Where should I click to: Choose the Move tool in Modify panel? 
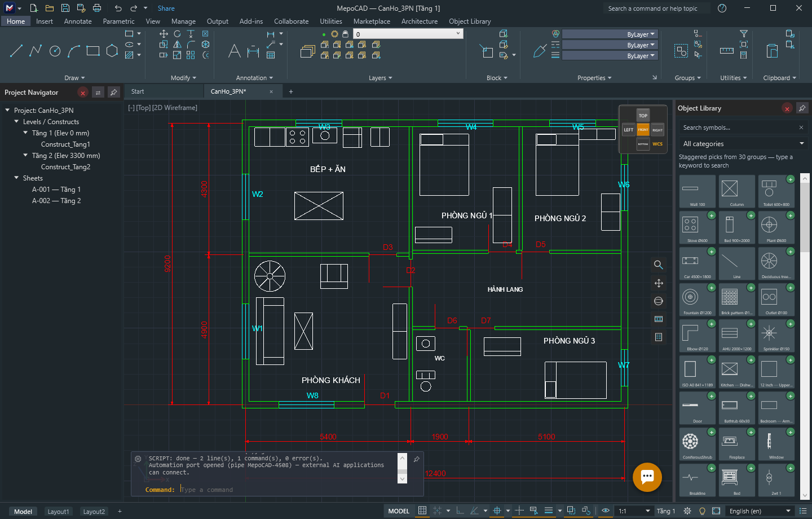point(164,34)
